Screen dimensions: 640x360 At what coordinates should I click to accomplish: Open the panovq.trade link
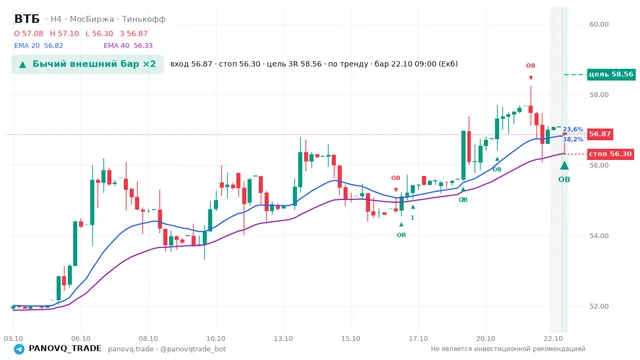pos(131,349)
